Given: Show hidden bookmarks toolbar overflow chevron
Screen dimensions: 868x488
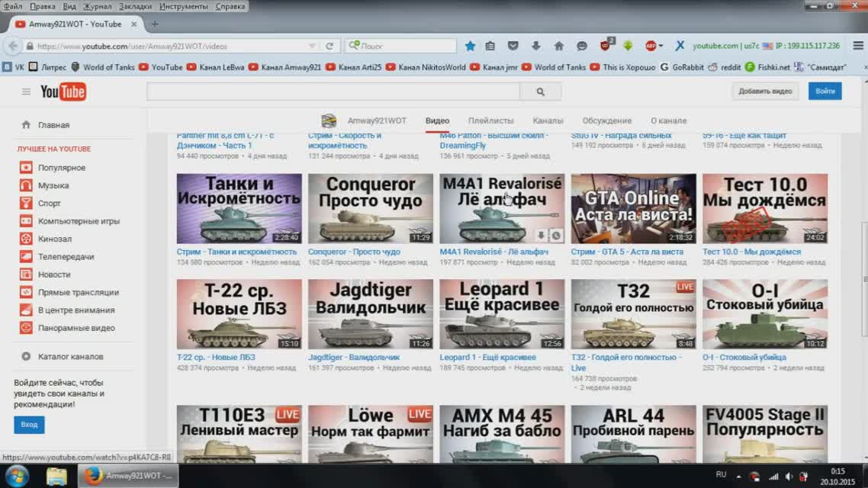Looking at the screenshot, I should tap(865, 67).
